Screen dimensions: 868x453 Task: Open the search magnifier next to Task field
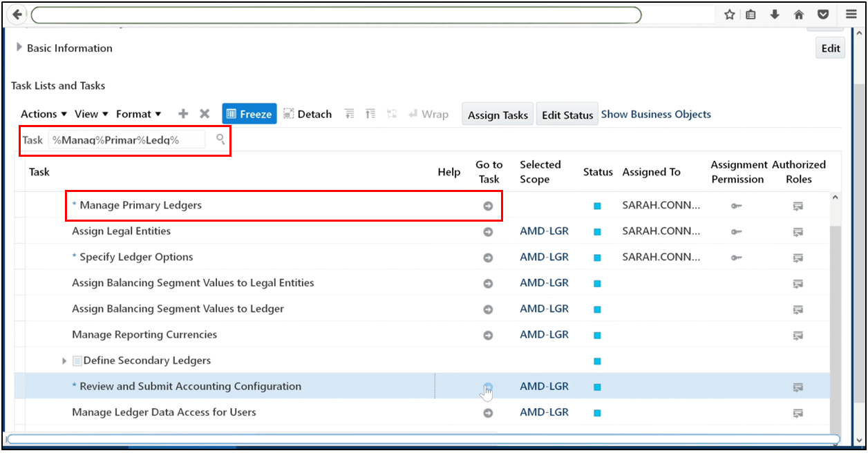(220, 139)
